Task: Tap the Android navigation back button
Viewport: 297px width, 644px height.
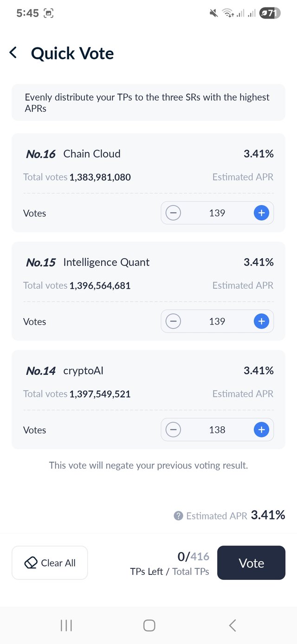Action: (232, 625)
